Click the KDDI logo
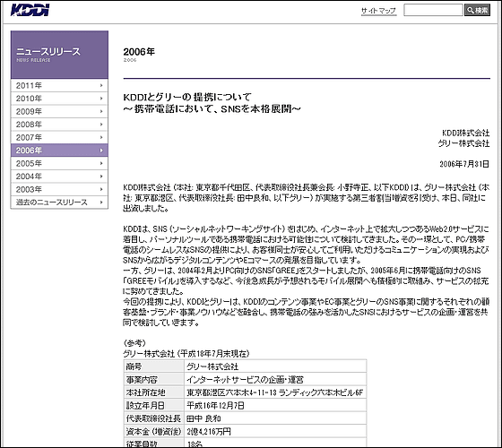Screen dimensions: 502x448 [x=30, y=10]
